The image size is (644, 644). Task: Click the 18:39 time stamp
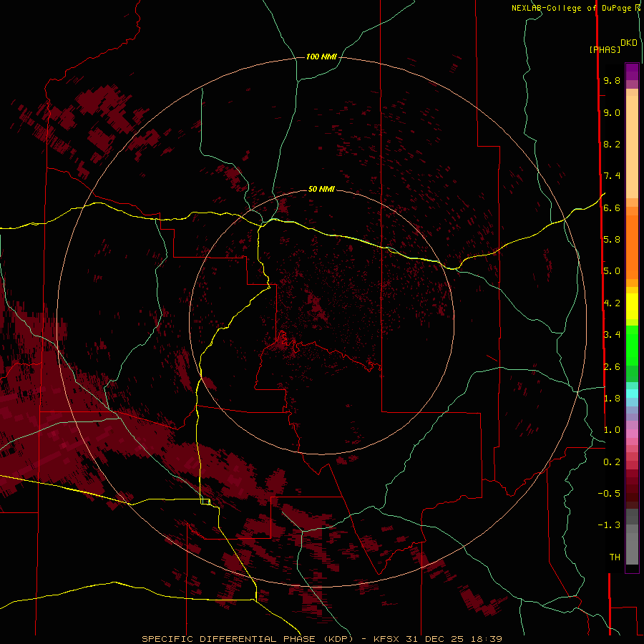coord(487,639)
